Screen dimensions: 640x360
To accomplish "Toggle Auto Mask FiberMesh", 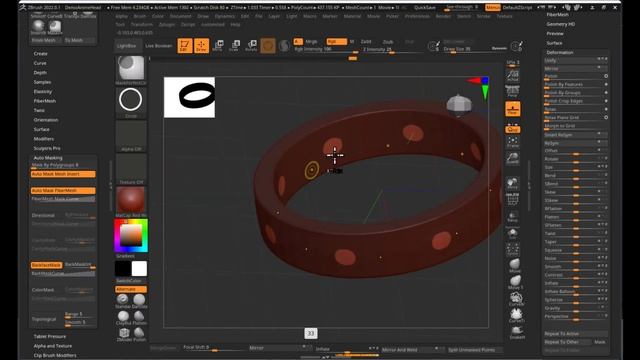I will tap(63, 191).
